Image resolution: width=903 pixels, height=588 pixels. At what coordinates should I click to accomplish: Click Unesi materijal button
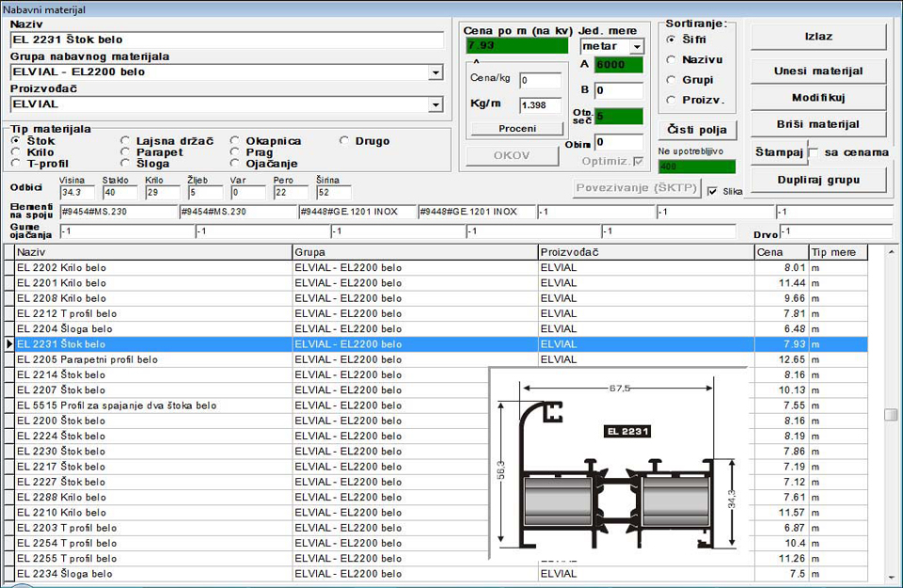click(818, 72)
